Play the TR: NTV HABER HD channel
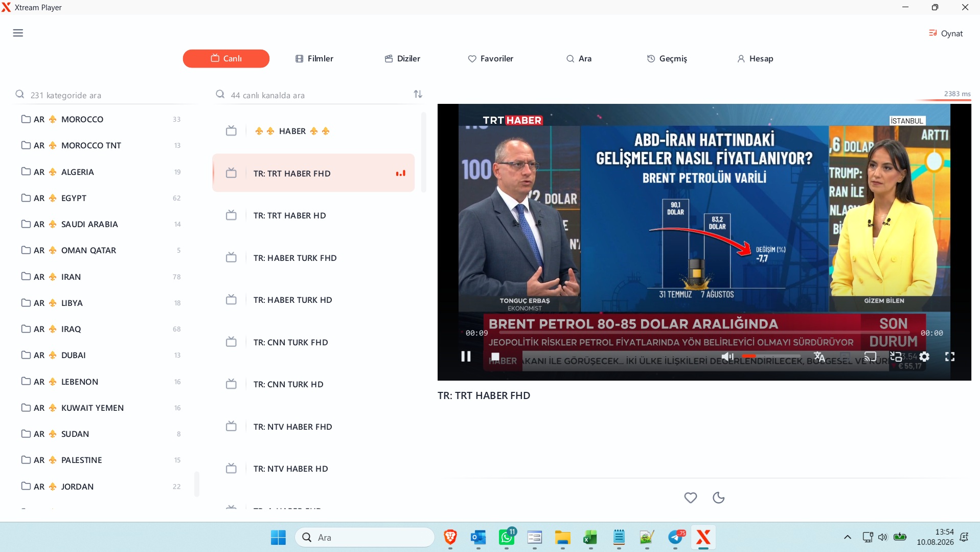 [x=313, y=469]
